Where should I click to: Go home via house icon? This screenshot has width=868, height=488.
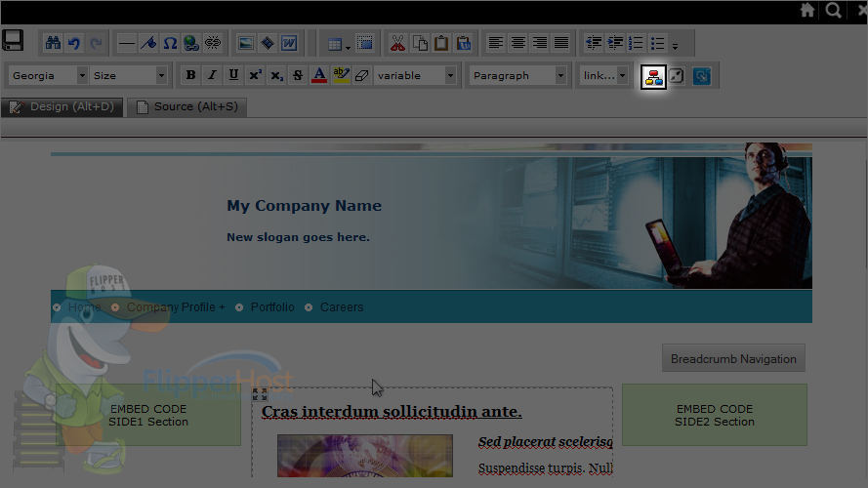(x=807, y=10)
